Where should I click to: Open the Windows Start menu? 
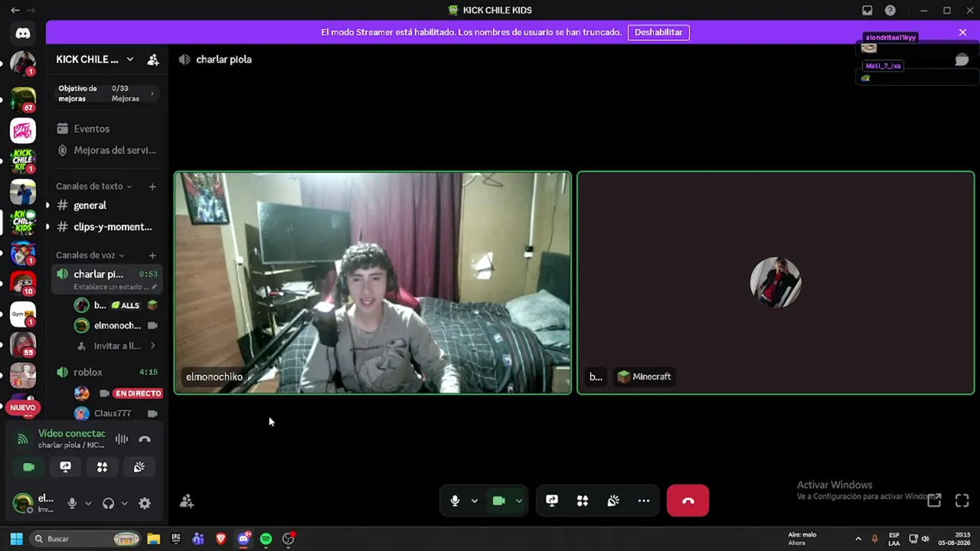16,539
